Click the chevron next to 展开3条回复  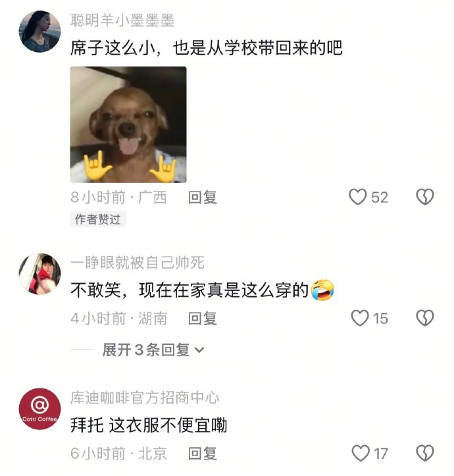[x=199, y=350]
